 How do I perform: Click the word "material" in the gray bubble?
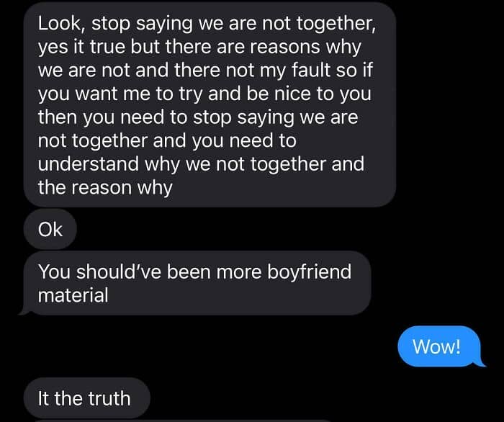point(73,295)
